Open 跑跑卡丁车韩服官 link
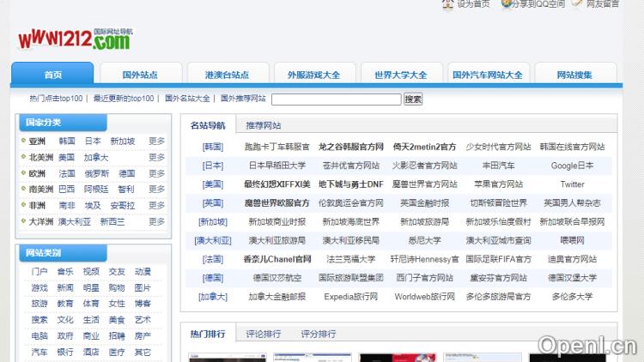The image size is (644, 362). (x=276, y=147)
